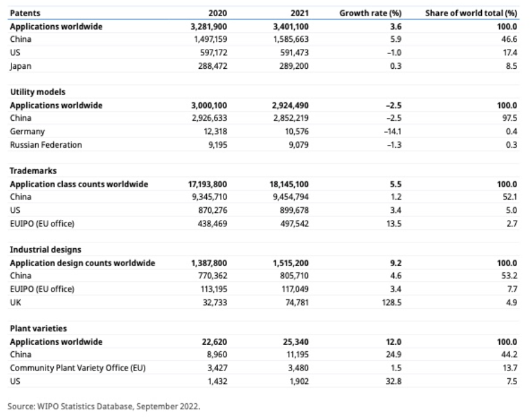
Task: Select China patents 2021 value 1,585,663
Action: (x=291, y=39)
